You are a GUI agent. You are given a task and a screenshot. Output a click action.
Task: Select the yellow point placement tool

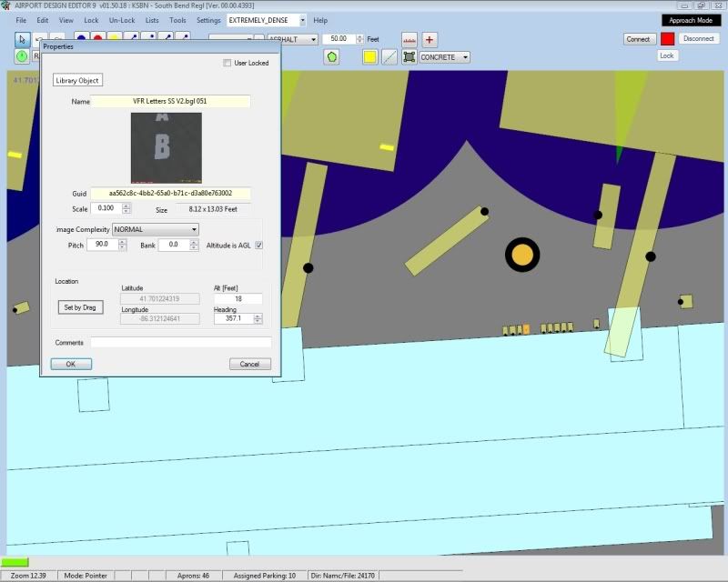[114, 38]
